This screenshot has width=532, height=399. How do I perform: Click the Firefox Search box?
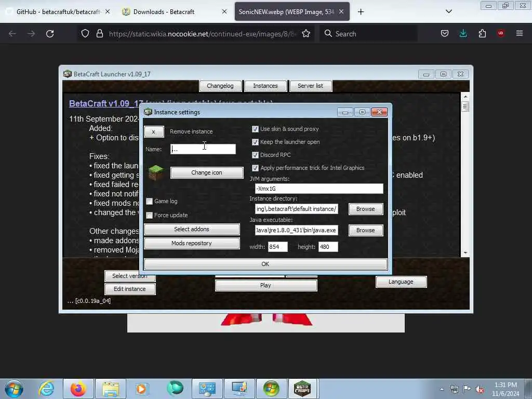(368, 34)
